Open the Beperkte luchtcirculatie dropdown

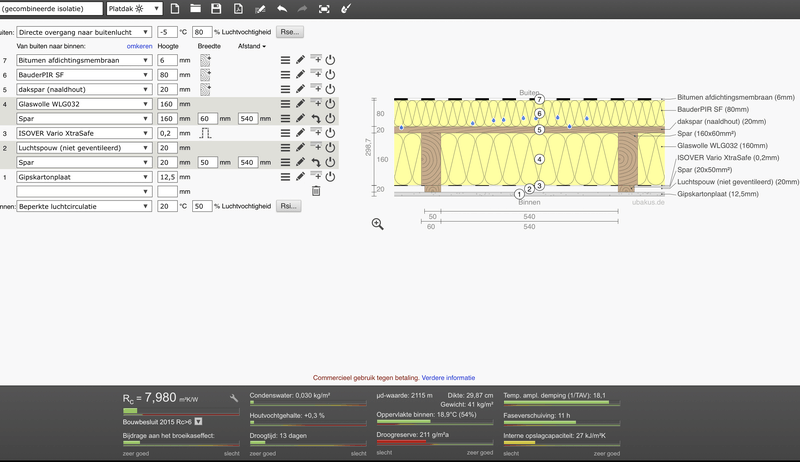coord(84,207)
